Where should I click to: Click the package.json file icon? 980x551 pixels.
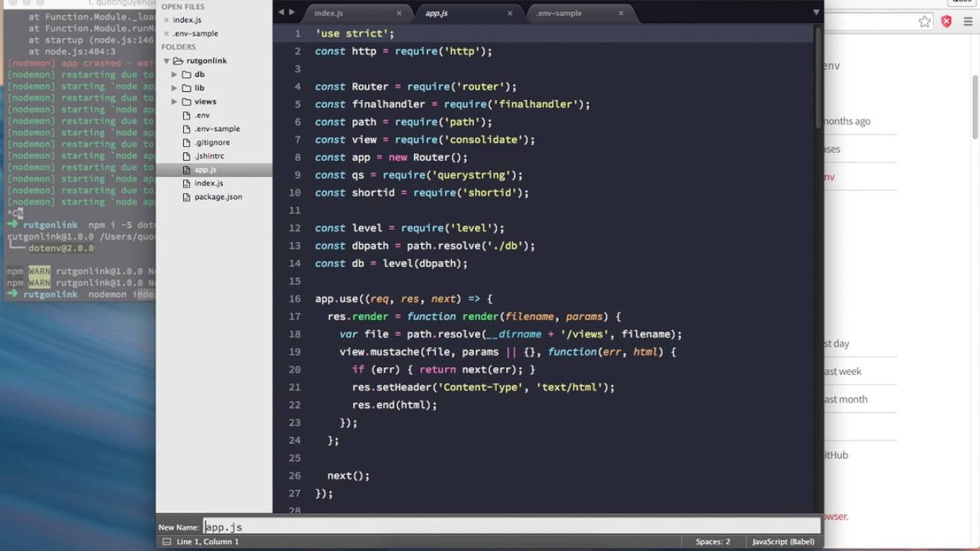pyautogui.click(x=186, y=197)
